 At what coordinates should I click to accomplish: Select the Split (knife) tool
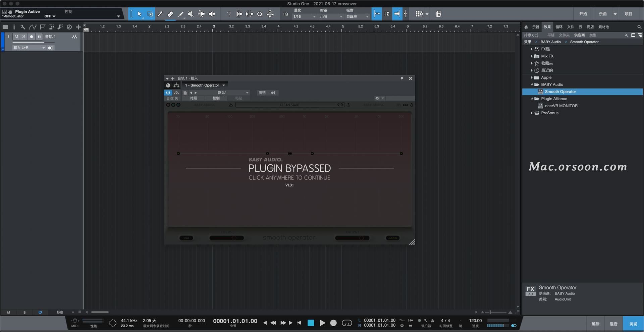click(x=160, y=14)
